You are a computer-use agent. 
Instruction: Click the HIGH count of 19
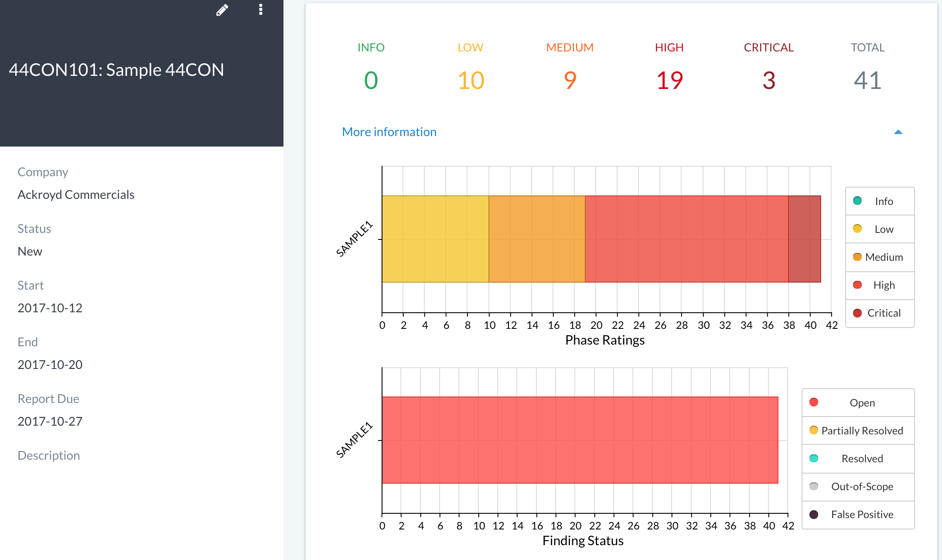coord(669,80)
